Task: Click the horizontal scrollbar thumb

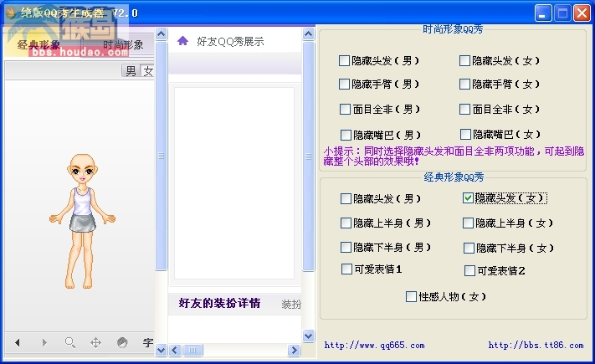Action: 192,350
